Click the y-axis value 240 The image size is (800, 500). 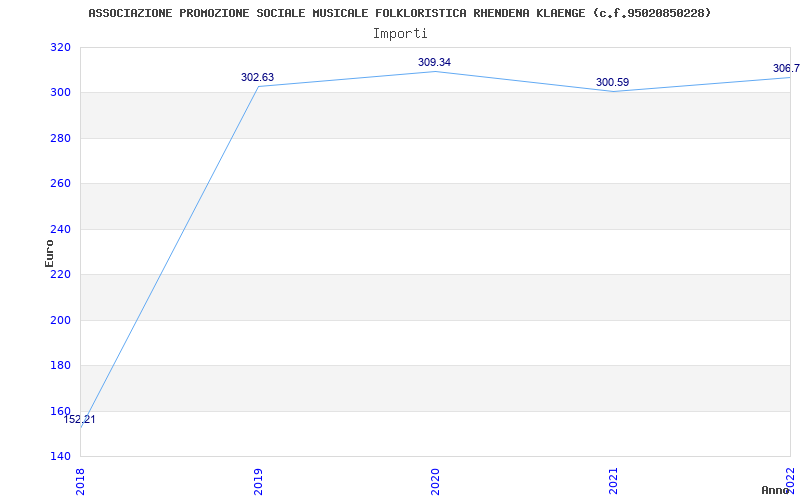60,229
